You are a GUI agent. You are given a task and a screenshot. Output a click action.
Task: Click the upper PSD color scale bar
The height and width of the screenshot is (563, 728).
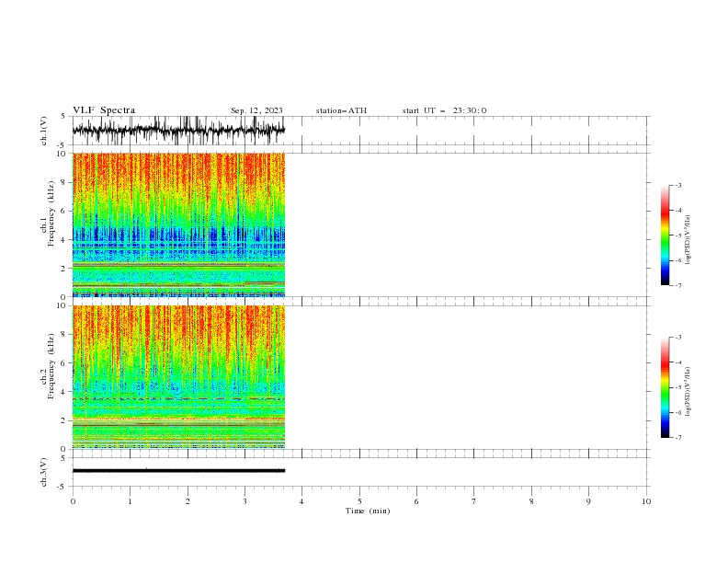(x=665, y=236)
